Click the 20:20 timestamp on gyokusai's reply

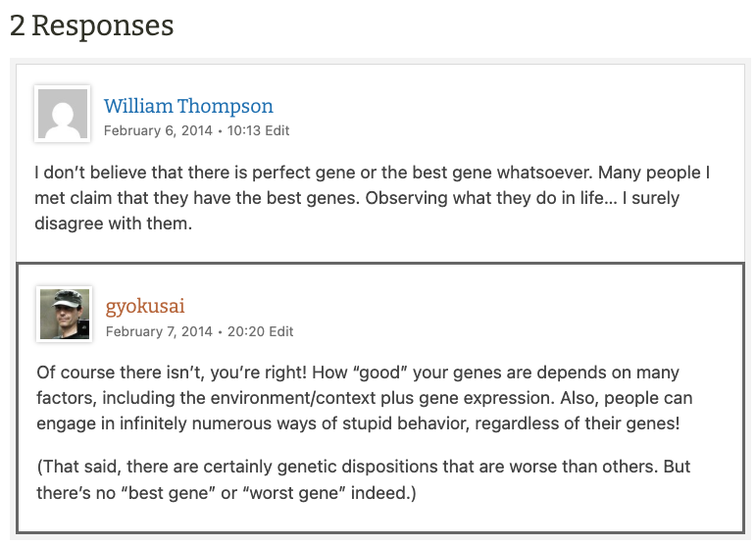point(246,331)
